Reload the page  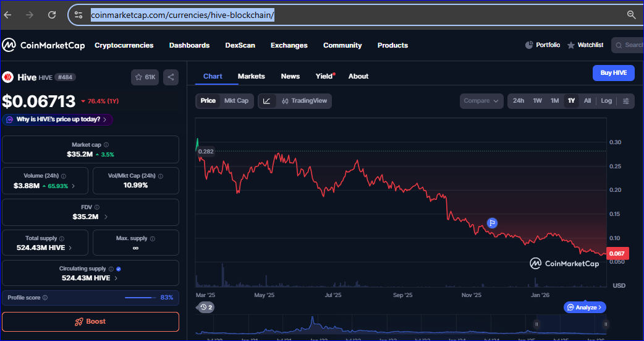tap(52, 15)
